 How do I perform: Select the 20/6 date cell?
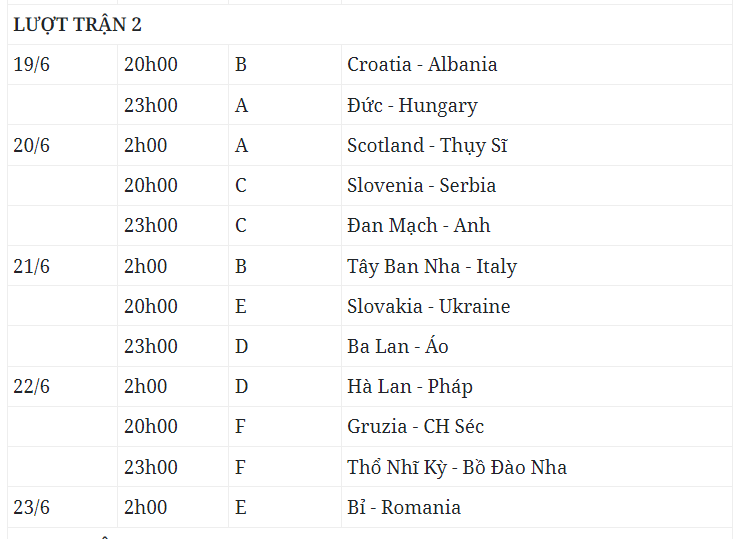31,146
